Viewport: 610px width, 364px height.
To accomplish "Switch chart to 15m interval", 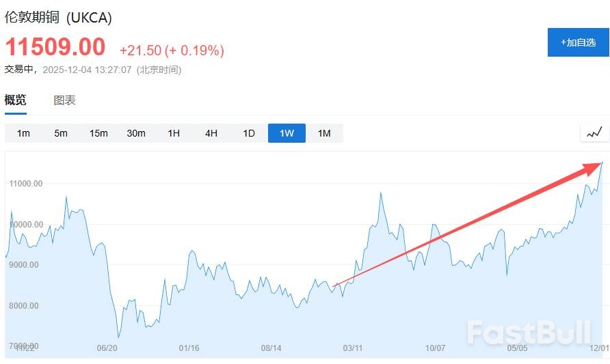I will click(x=98, y=133).
